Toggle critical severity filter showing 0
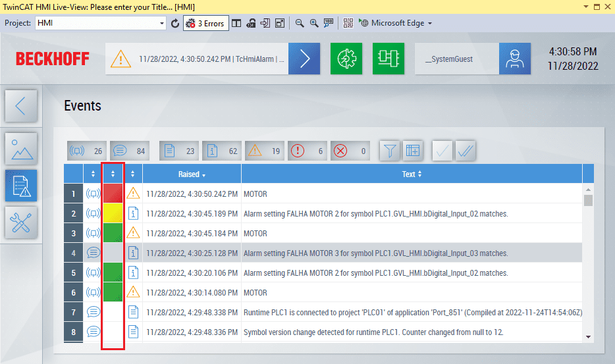Image resolution: width=615 pixels, height=364 pixels. [x=350, y=151]
